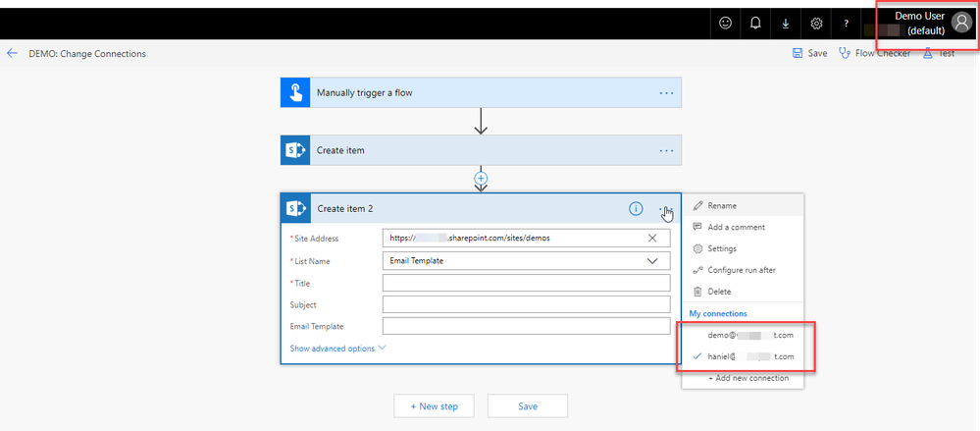Open the settings gear in top bar
Screen dimensions: 980x431
[x=815, y=24]
